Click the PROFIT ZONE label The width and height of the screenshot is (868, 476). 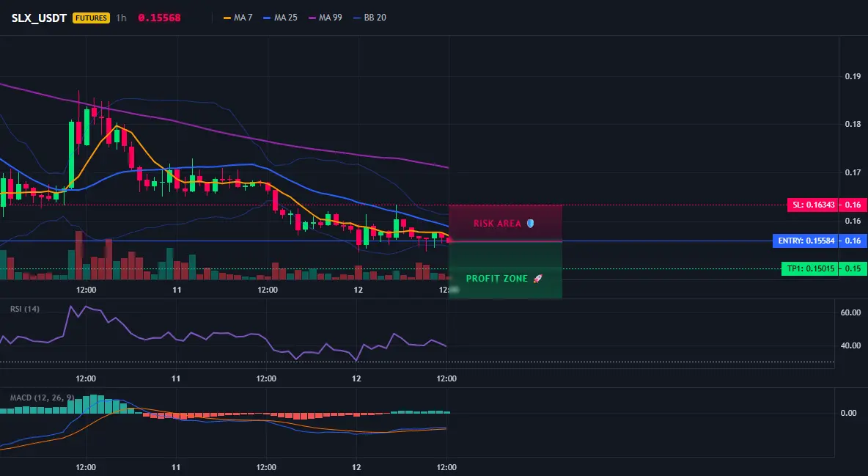[x=496, y=279]
